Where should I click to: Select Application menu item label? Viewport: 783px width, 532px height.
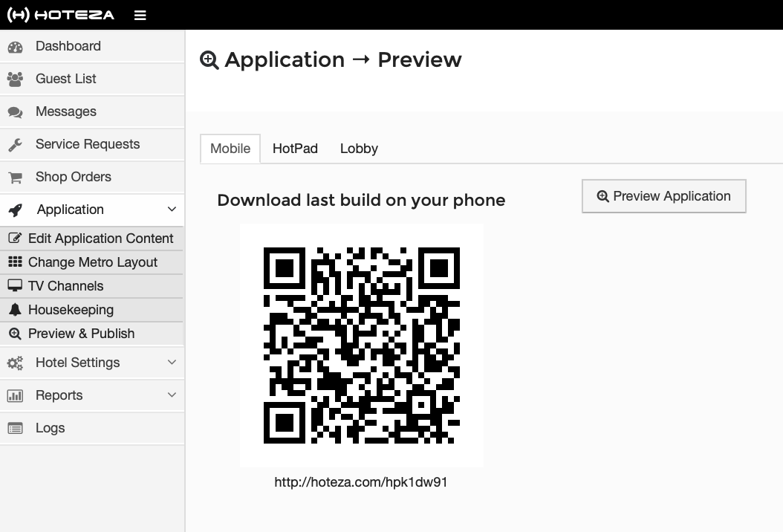click(x=71, y=210)
